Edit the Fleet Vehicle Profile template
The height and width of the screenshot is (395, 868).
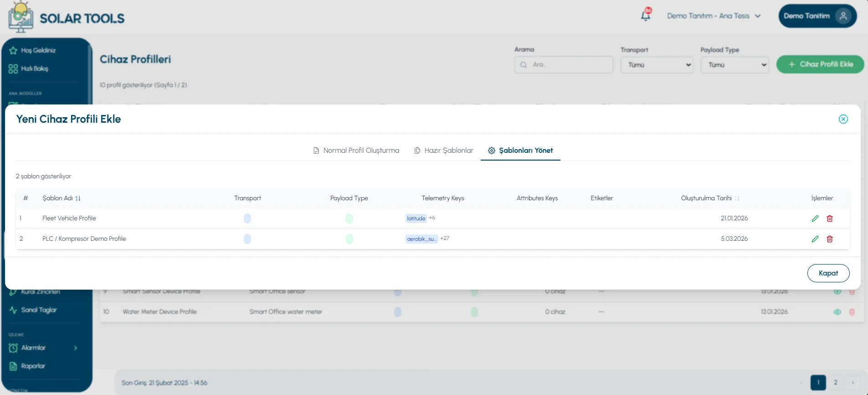click(815, 218)
